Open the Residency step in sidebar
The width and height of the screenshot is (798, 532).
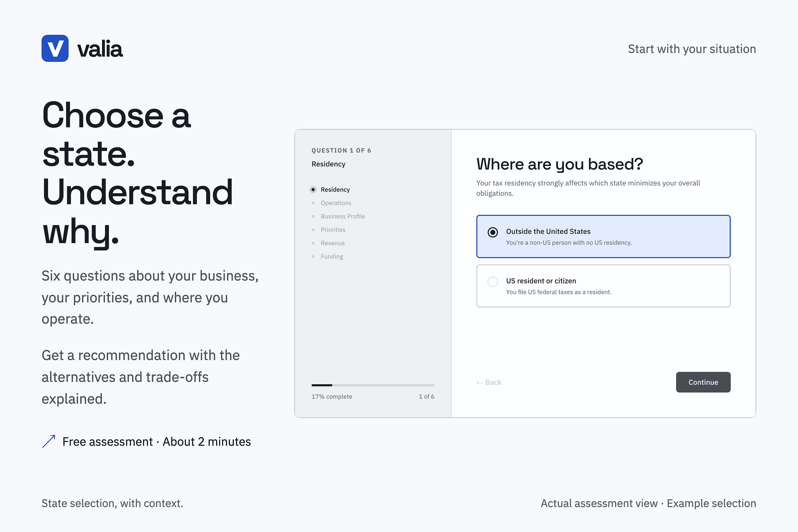tap(330, 190)
